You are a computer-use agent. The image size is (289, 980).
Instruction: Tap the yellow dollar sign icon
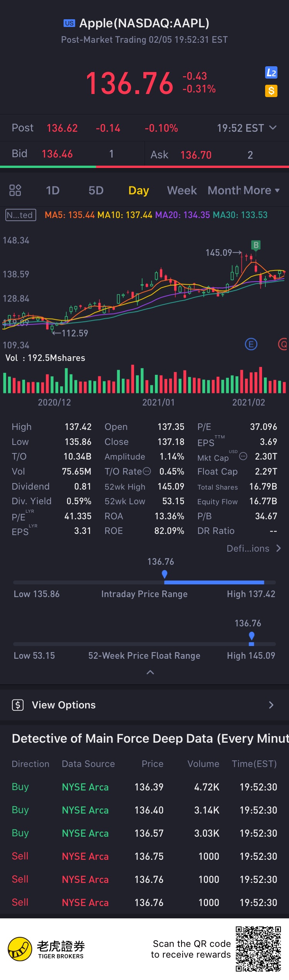tap(271, 91)
